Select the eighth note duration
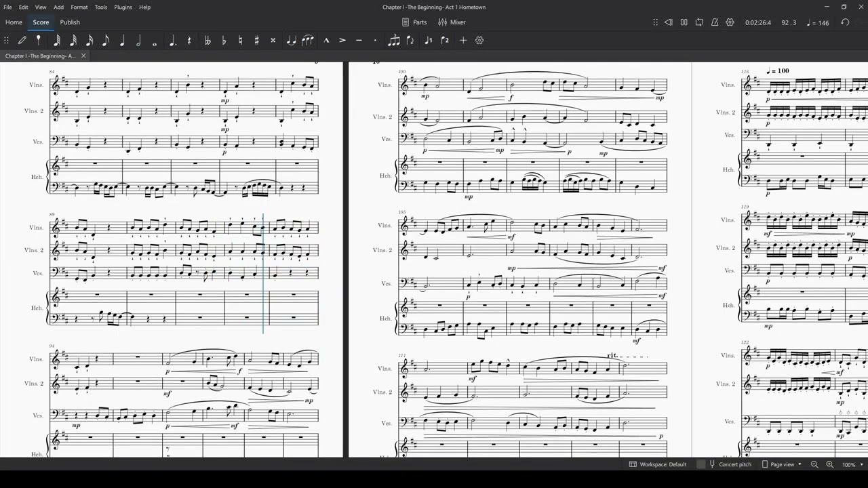Image resolution: width=868 pixels, height=488 pixels. (106, 41)
